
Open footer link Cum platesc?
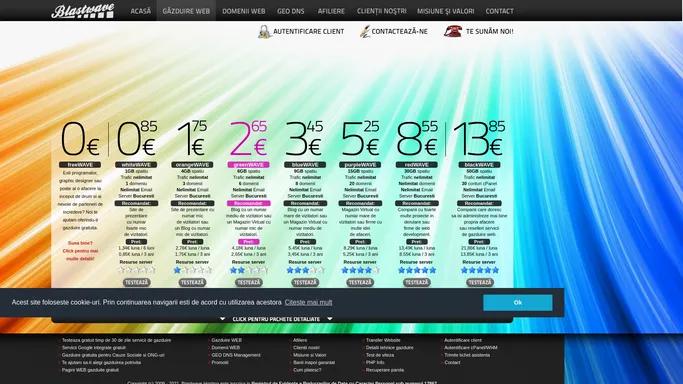point(307,370)
